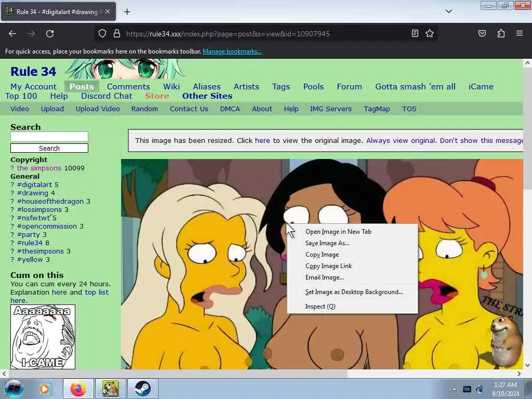Open the Pools page
The height and width of the screenshot is (399, 532).
pyautogui.click(x=313, y=87)
